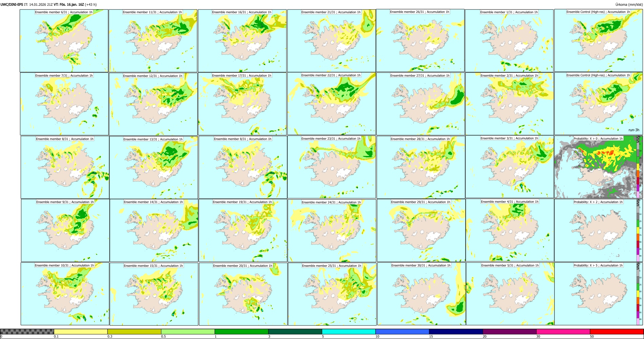Open the Ensemble member 9/31 map panel

[x=65, y=231]
